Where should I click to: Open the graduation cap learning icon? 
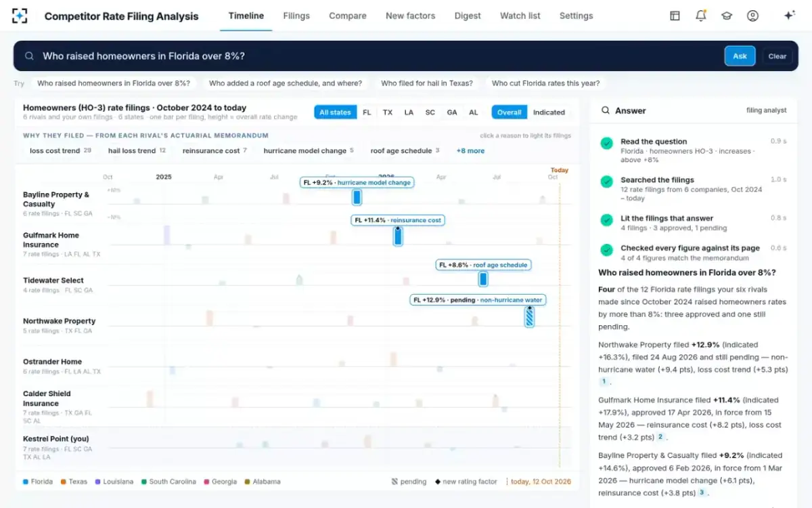(x=727, y=16)
